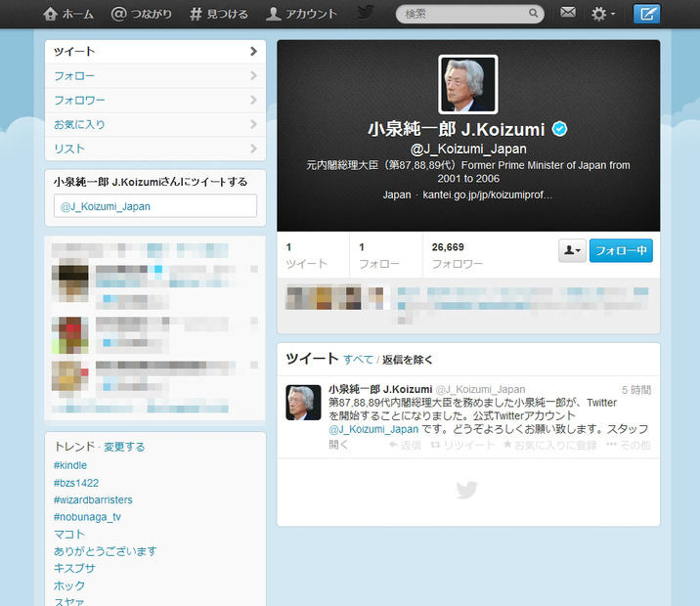Screen dimensions: 700x606
Task: Open trend #bzs1422
Action: 76,483
